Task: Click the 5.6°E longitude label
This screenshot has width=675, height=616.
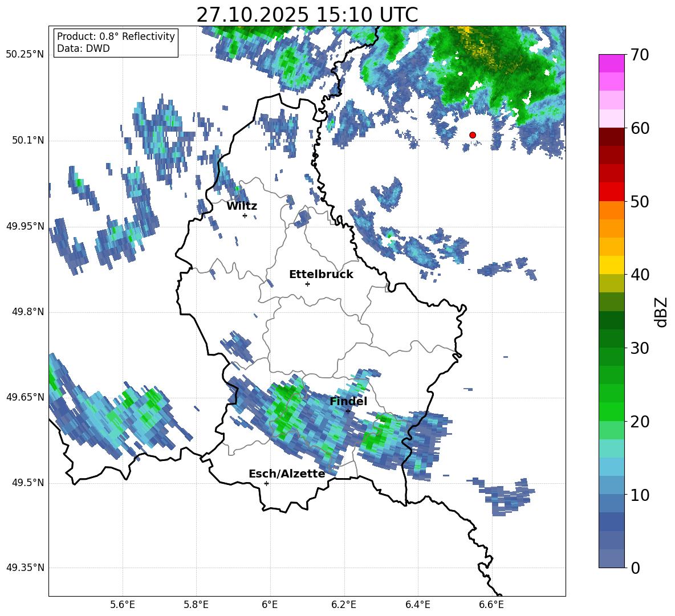Action: [123, 605]
